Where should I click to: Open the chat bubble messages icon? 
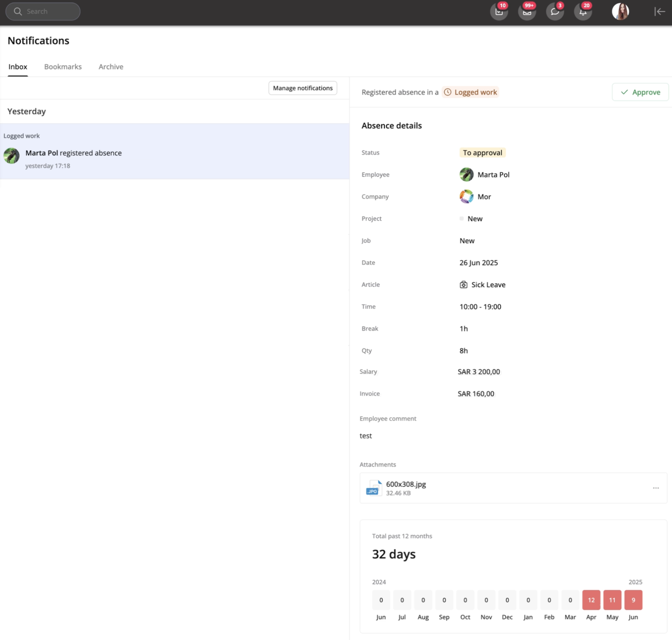pyautogui.click(x=555, y=12)
